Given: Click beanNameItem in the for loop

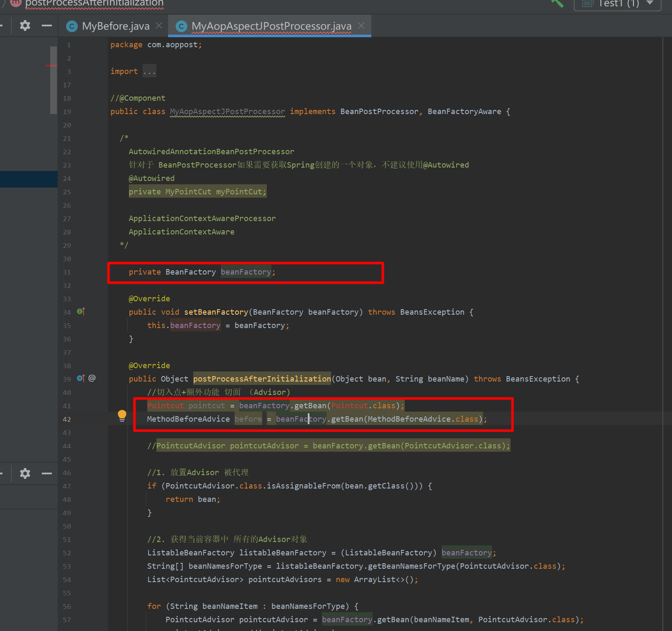Looking at the screenshot, I should [x=230, y=606].
